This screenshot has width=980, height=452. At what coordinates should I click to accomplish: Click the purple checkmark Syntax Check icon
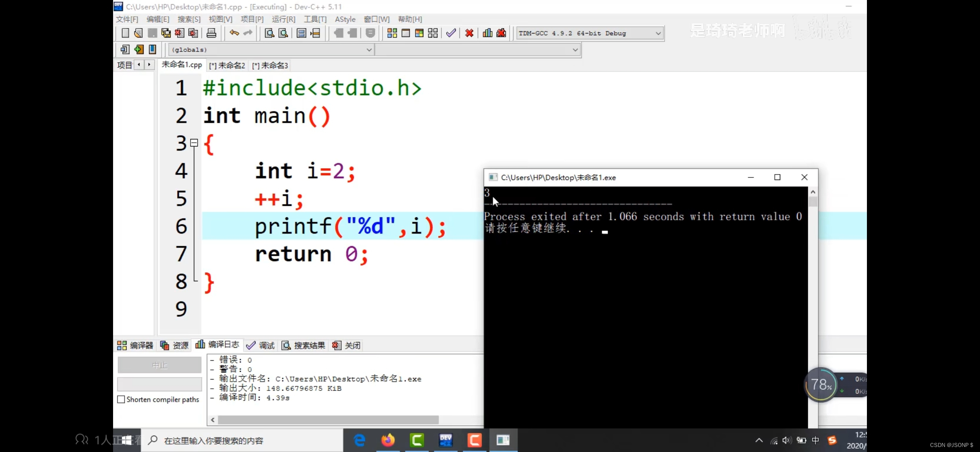click(x=451, y=33)
